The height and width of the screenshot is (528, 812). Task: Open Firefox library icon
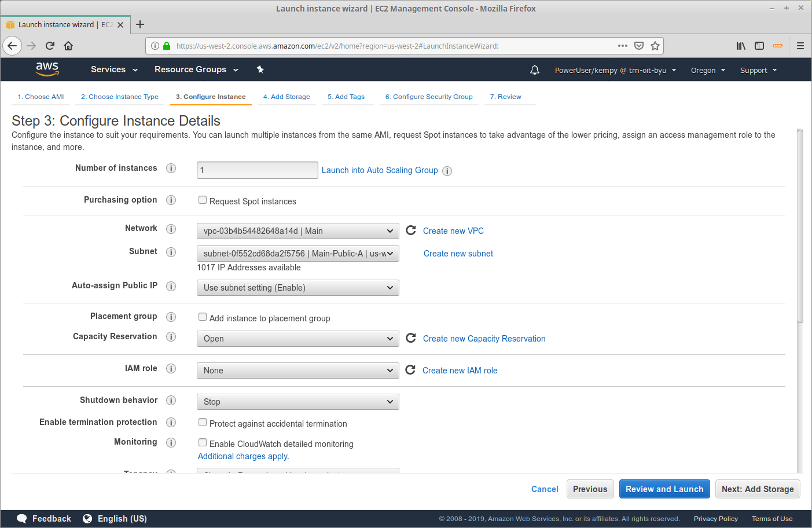(741, 46)
